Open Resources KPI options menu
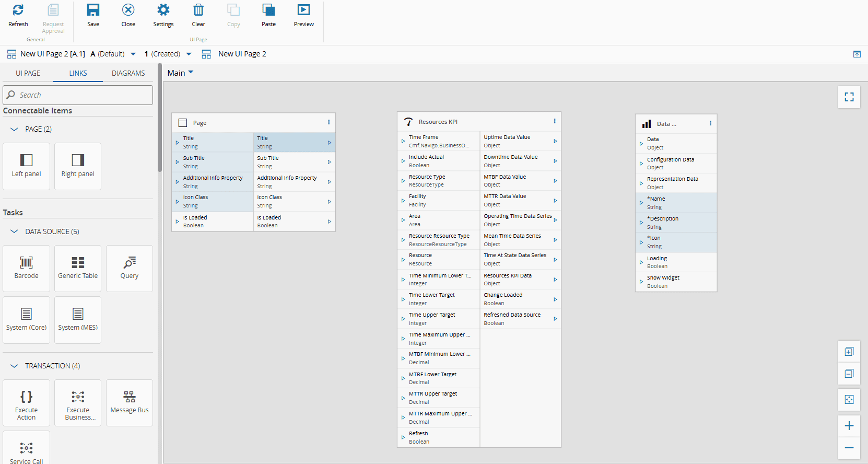The height and width of the screenshot is (464, 868). [x=555, y=121]
